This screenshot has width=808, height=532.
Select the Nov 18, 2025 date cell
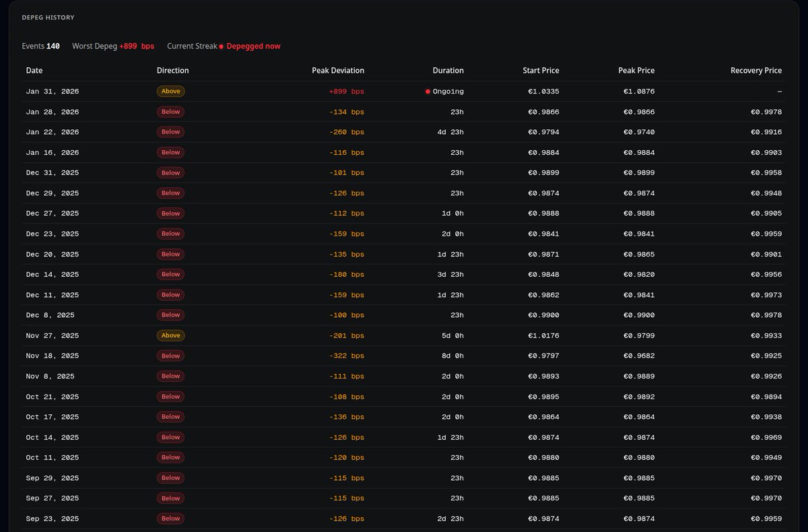pos(53,356)
